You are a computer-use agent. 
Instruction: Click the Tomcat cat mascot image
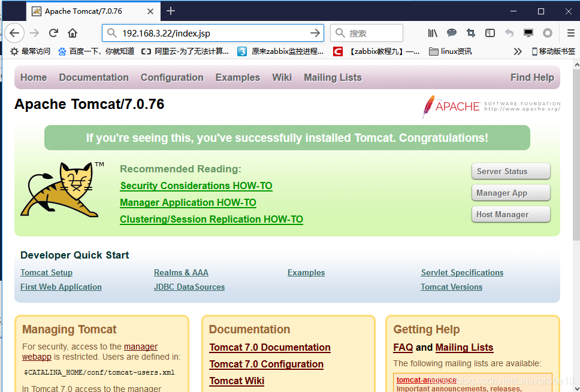(x=61, y=189)
